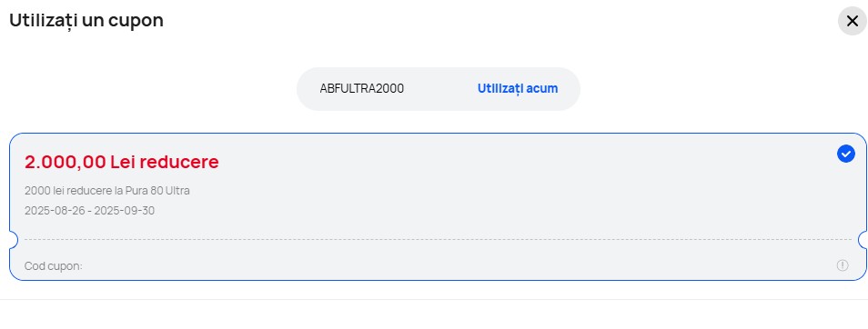The image size is (868, 329).
Task: Click the coupon end date 2025-09-30
Action: (x=124, y=211)
